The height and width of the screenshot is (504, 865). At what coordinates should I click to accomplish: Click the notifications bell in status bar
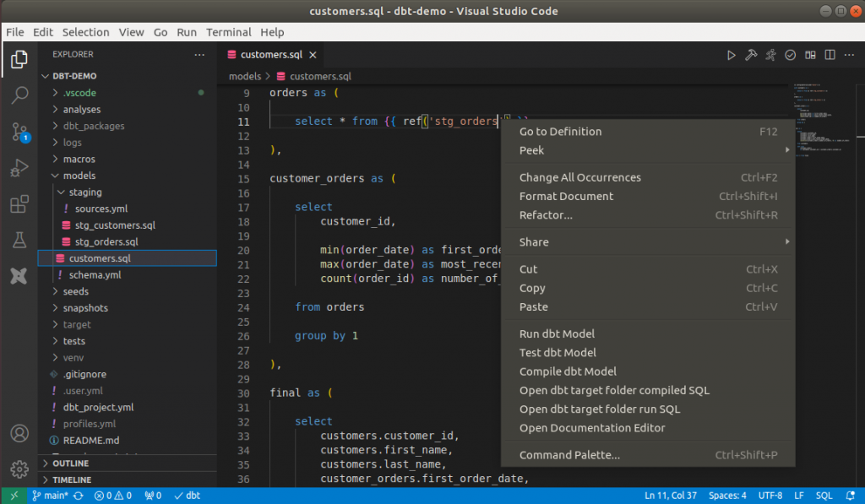[x=851, y=496]
